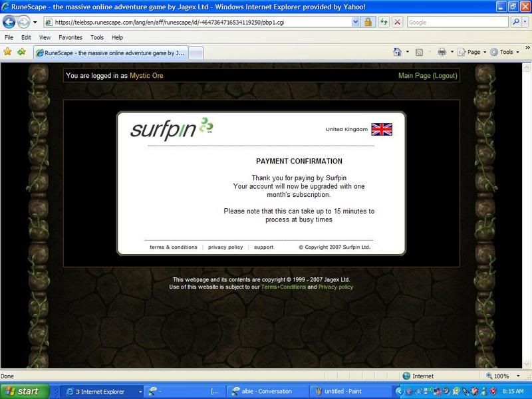Image resolution: width=532 pixels, height=399 pixels.
Task: Click the Home page icon
Action: click(397, 52)
